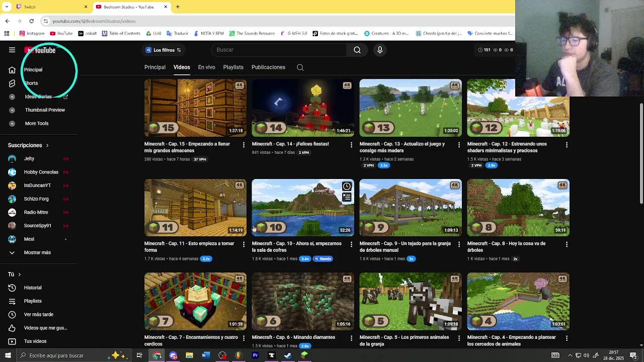
Task: Start a voice search with the microphone
Action: coord(380,50)
